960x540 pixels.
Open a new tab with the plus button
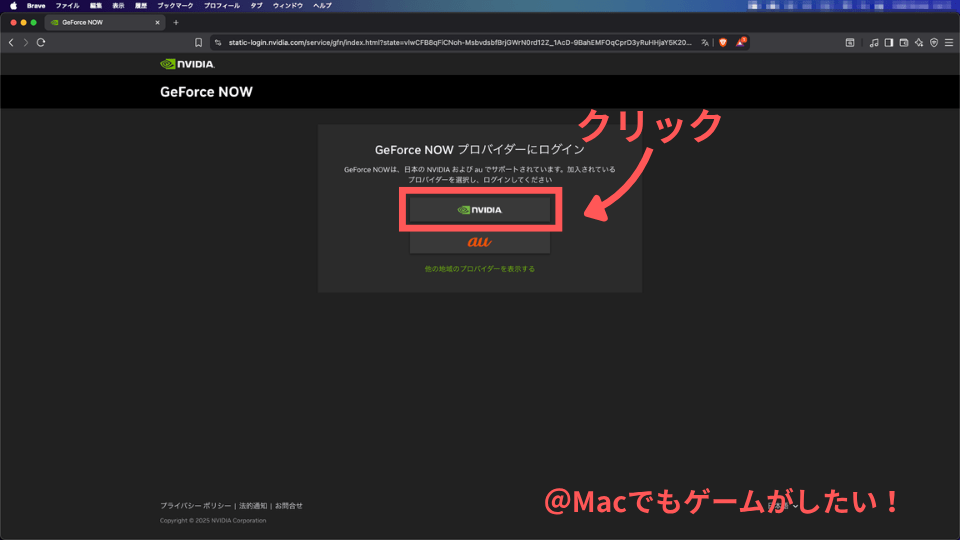176,22
